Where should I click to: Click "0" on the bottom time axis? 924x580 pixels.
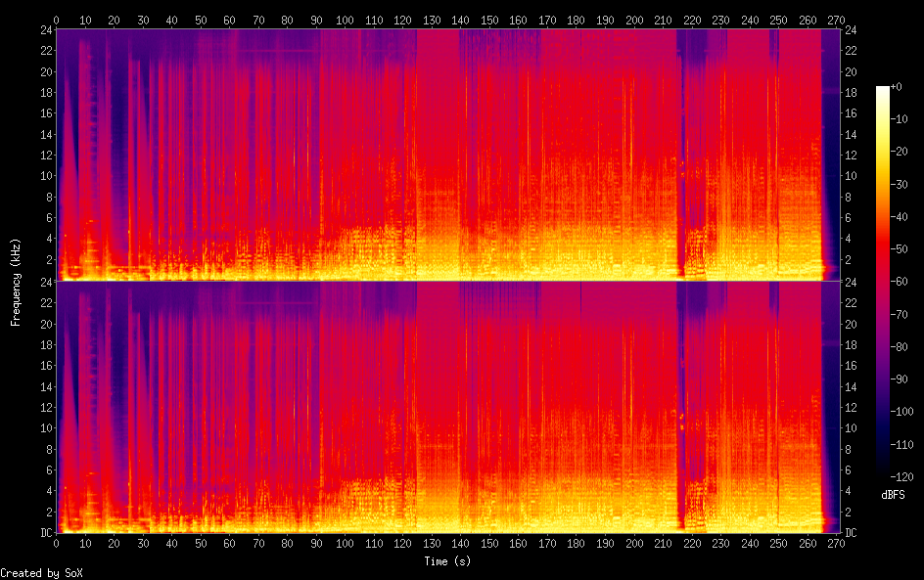pos(56,544)
